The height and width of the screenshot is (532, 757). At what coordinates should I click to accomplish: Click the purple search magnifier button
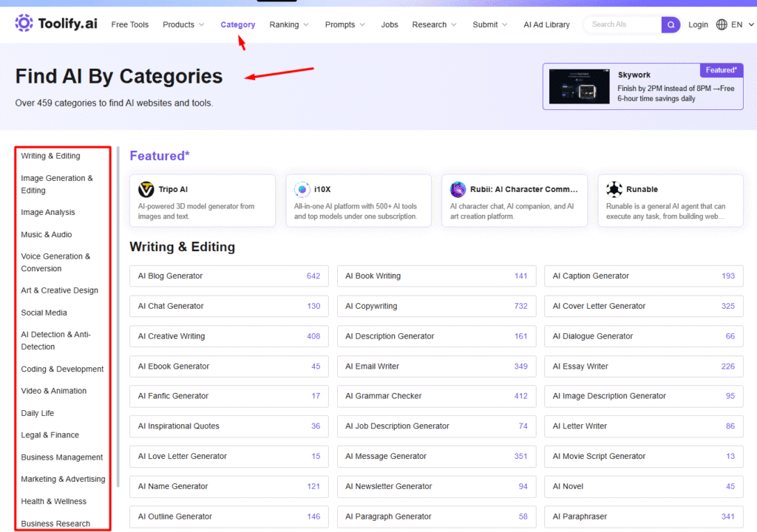coord(671,24)
